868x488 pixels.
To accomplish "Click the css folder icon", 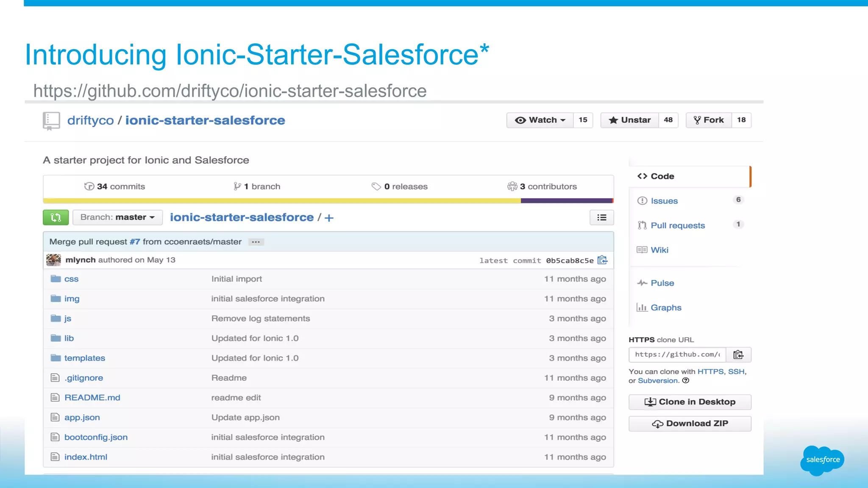I will tap(56, 279).
